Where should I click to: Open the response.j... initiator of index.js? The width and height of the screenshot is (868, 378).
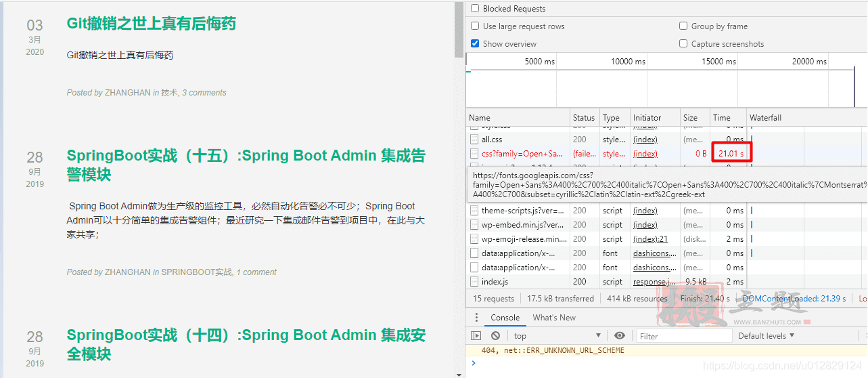point(654,282)
